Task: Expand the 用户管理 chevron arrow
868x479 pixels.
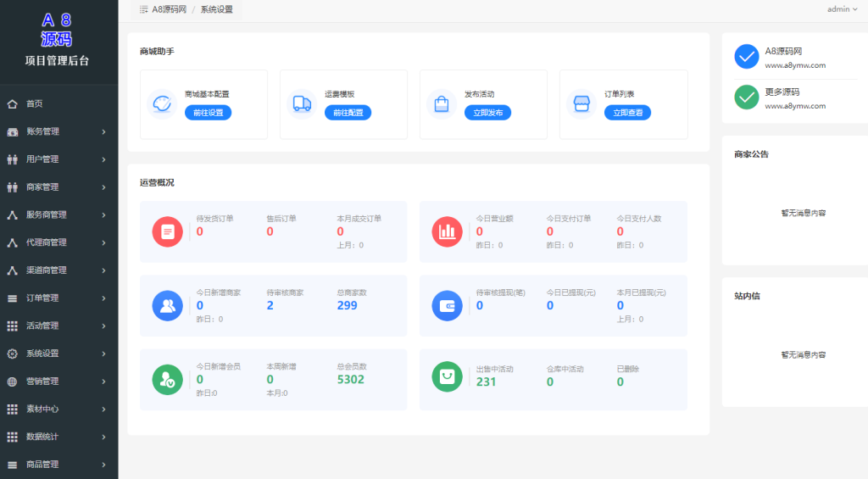Action: pyautogui.click(x=103, y=159)
